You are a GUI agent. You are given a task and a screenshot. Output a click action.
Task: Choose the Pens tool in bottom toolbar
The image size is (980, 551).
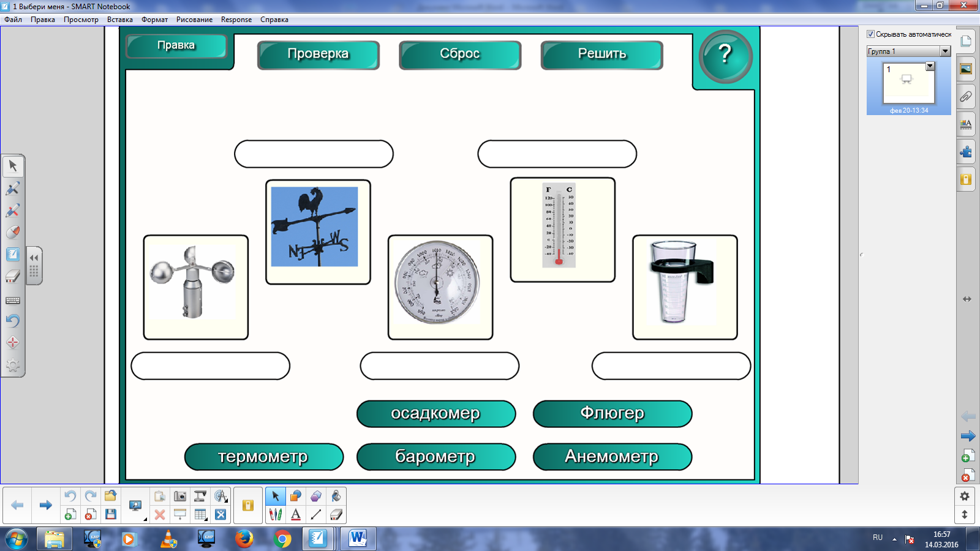(x=276, y=514)
